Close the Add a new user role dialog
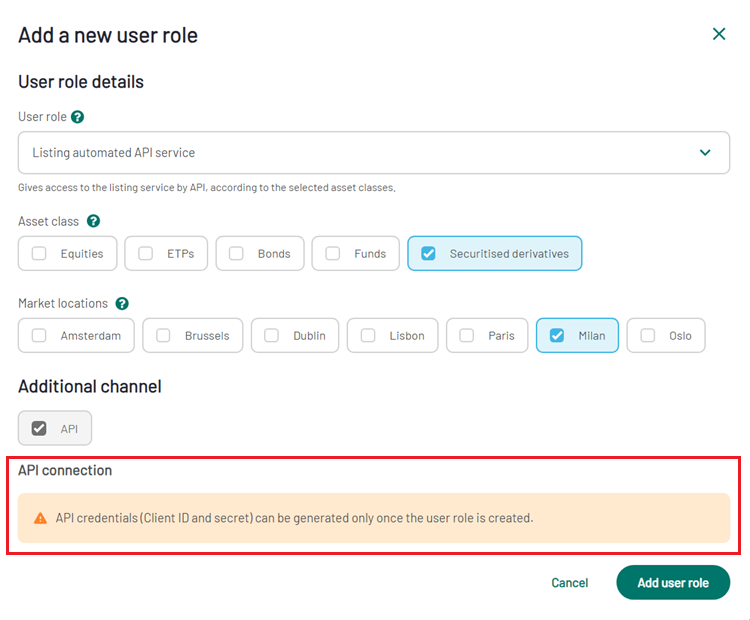The image size is (750, 620). pyautogui.click(x=718, y=34)
